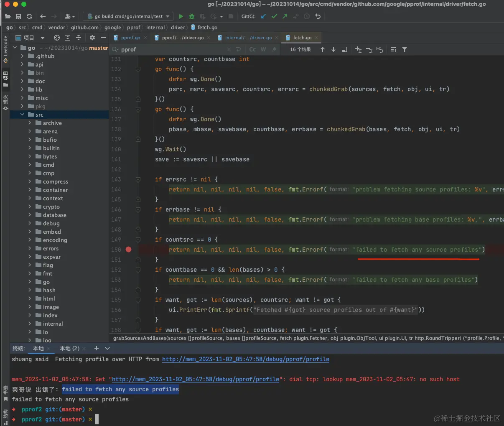Locate opened file in project tree
This screenshot has width=504, height=426.
pos(57,38)
